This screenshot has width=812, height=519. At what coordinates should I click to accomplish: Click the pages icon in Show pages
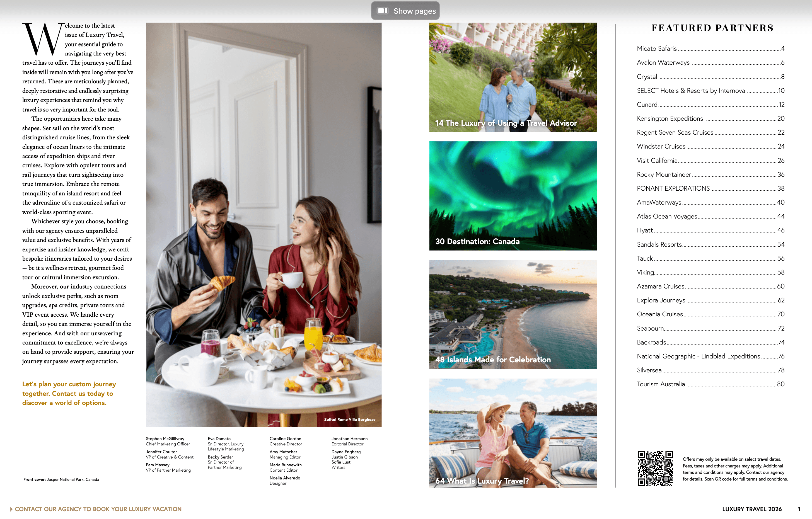[382, 11]
